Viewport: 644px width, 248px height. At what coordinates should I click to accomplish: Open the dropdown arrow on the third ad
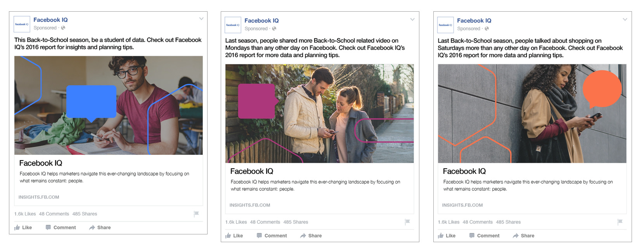(x=625, y=19)
